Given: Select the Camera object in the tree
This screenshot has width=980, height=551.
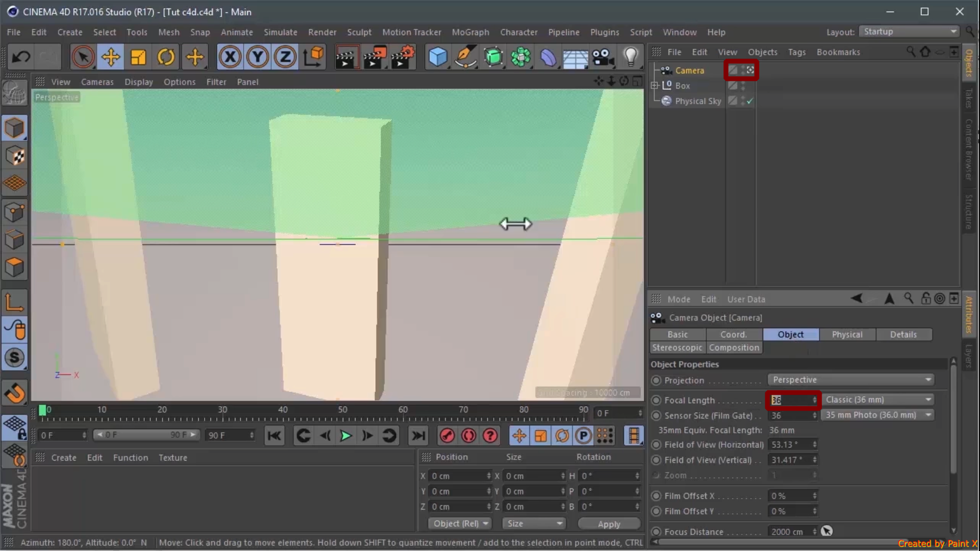Looking at the screenshot, I should coord(689,70).
